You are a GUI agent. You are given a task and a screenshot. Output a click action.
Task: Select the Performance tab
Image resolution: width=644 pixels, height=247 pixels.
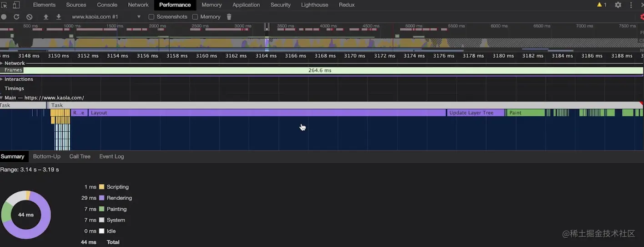(x=175, y=5)
